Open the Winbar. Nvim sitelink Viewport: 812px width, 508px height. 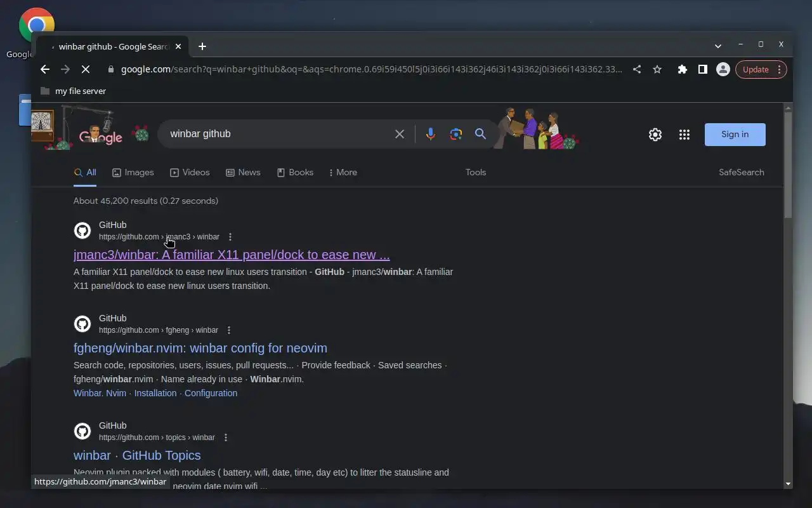(x=100, y=393)
